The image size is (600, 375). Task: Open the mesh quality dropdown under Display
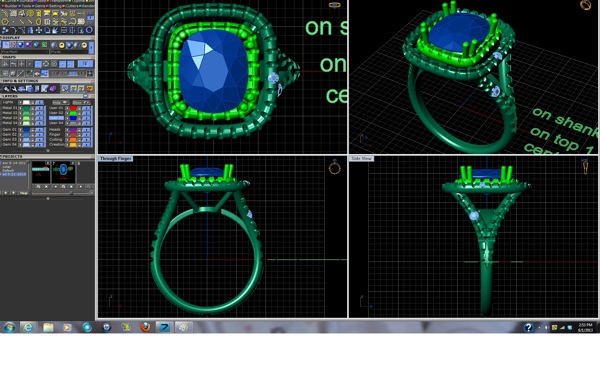[25, 52]
